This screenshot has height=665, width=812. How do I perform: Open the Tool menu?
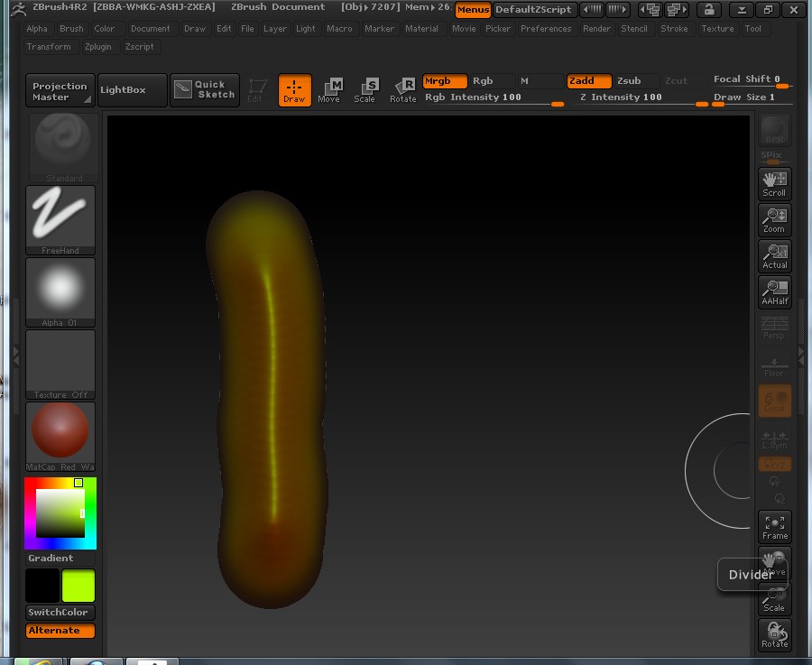754,28
